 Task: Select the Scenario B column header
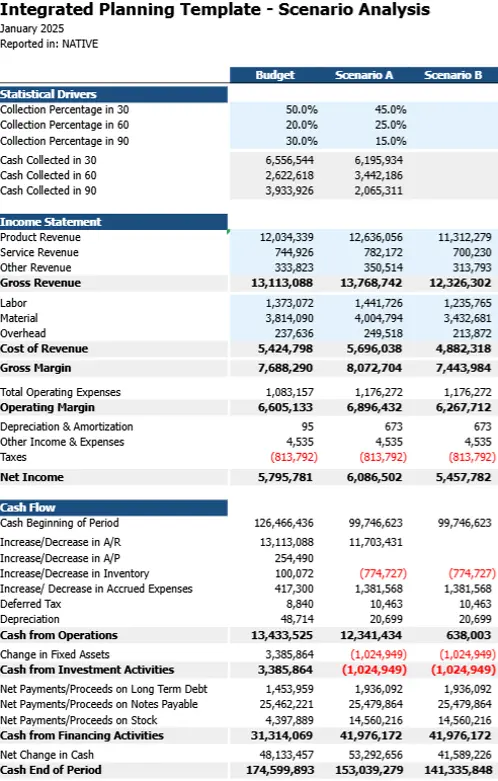453,75
